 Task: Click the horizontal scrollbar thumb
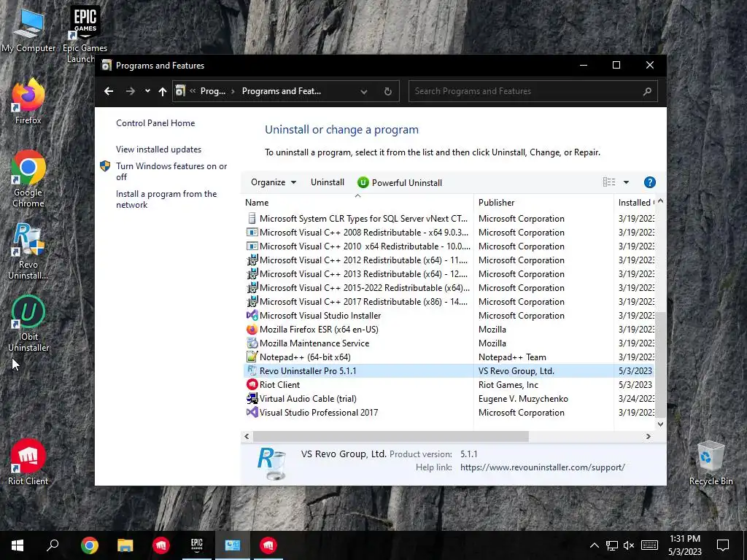391,436
